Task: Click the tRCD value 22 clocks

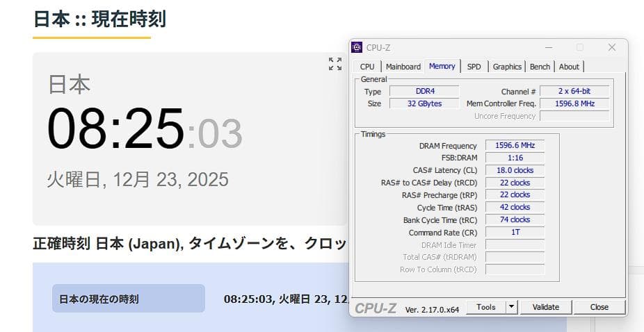Action: click(515, 183)
